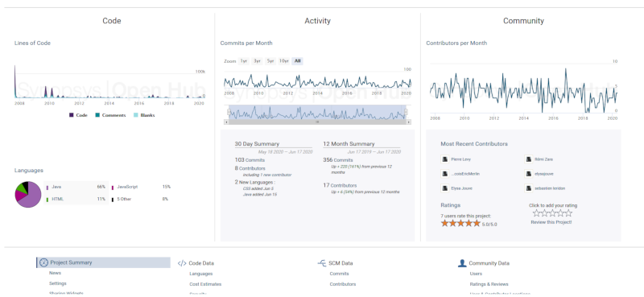Click the commits chart navigator scrollbar

(317, 122)
